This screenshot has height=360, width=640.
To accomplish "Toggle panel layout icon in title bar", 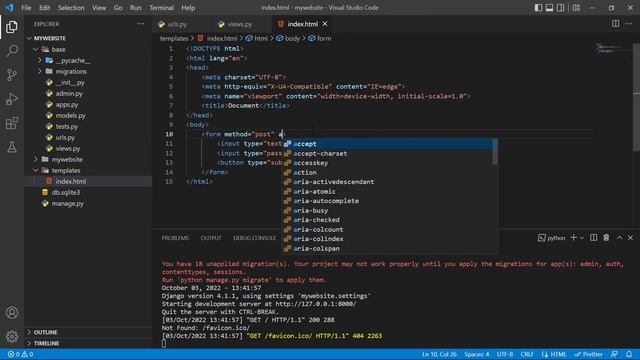I will pyautogui.click(x=549, y=8).
